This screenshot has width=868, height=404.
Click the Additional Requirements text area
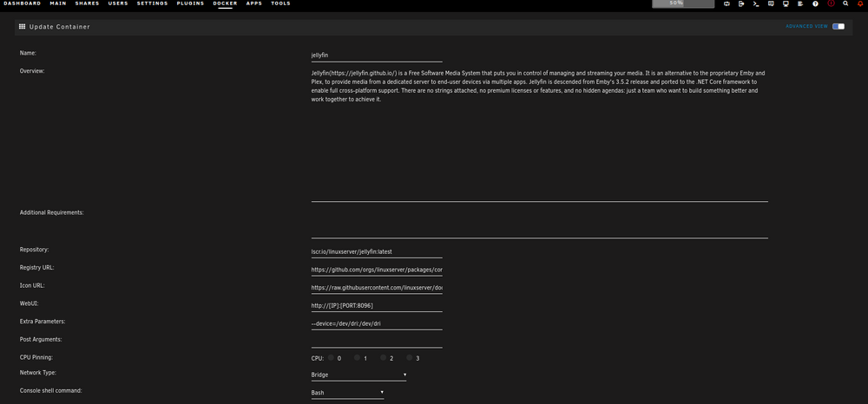click(539, 224)
